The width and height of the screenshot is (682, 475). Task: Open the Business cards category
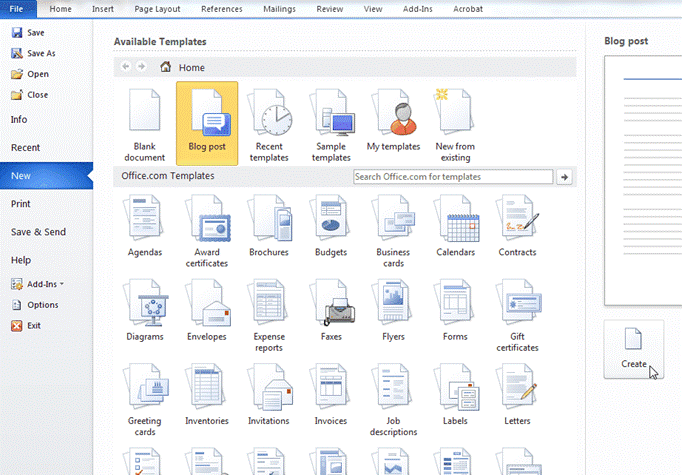(393, 231)
